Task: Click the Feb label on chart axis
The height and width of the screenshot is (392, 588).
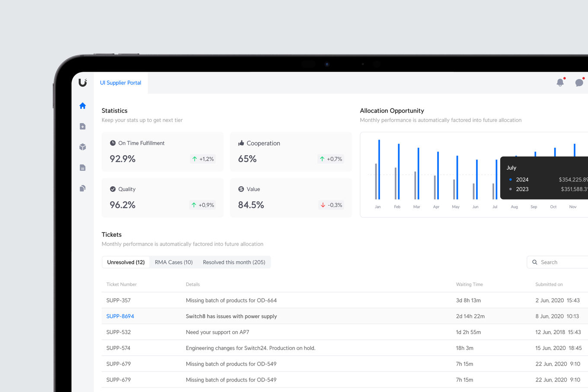Action: (x=397, y=207)
